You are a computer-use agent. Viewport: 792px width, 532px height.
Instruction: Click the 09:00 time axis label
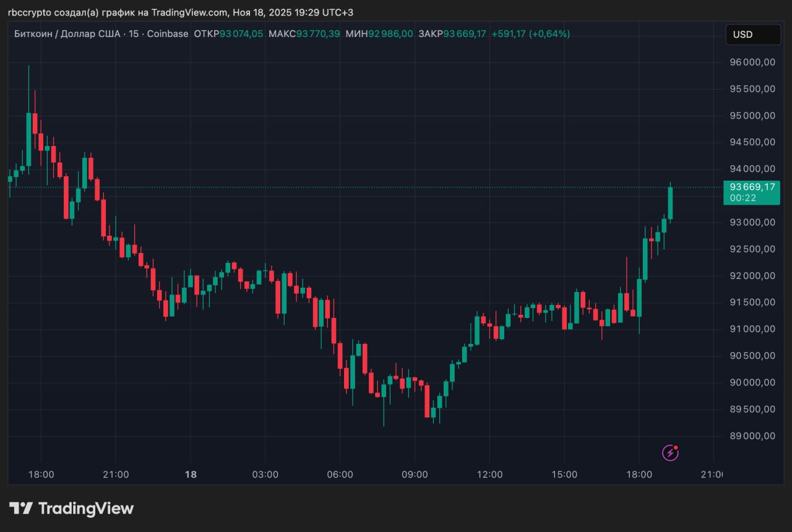(415, 474)
